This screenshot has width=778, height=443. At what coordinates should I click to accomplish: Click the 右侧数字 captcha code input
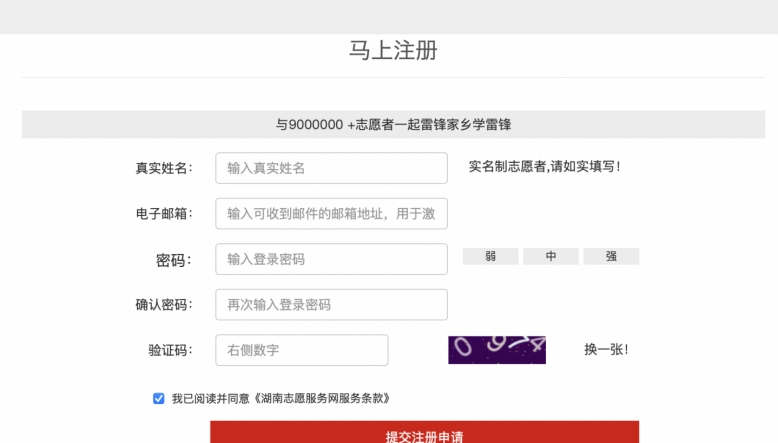tap(301, 350)
